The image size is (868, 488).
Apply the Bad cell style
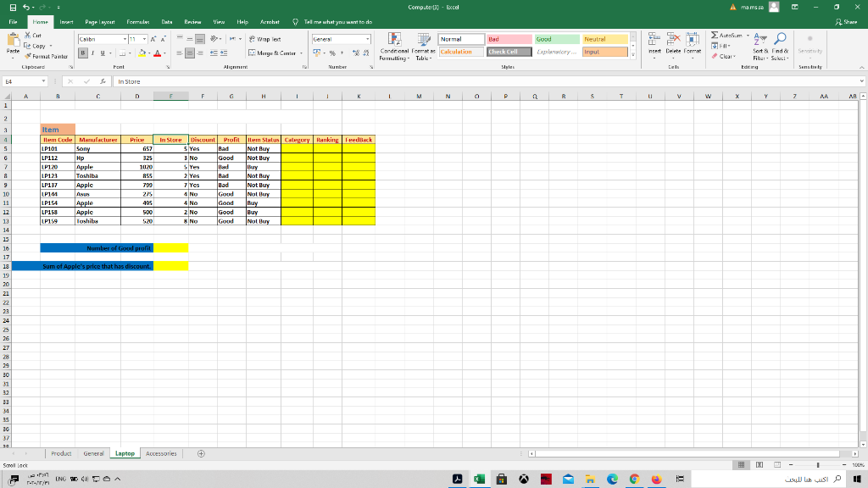508,39
